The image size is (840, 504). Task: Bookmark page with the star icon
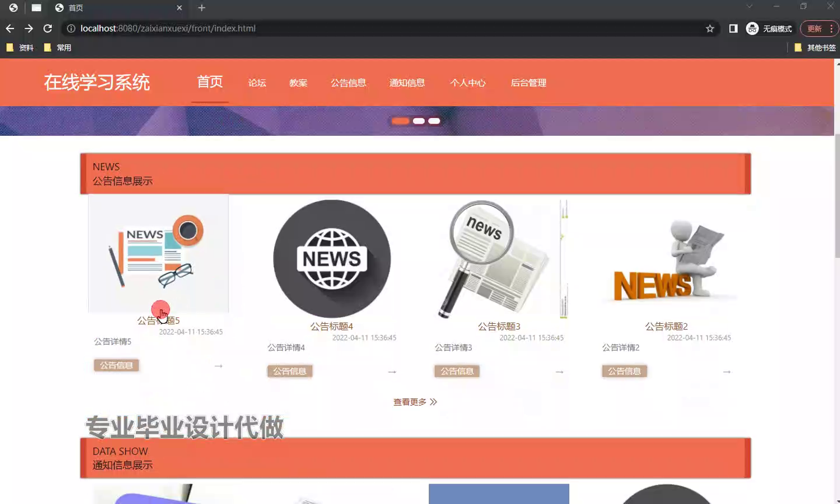710,29
